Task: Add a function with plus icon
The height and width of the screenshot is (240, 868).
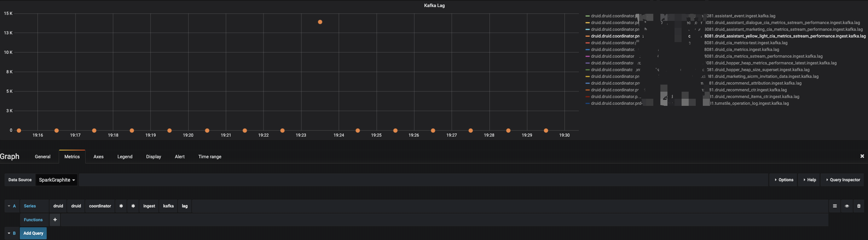Action: coord(55,220)
